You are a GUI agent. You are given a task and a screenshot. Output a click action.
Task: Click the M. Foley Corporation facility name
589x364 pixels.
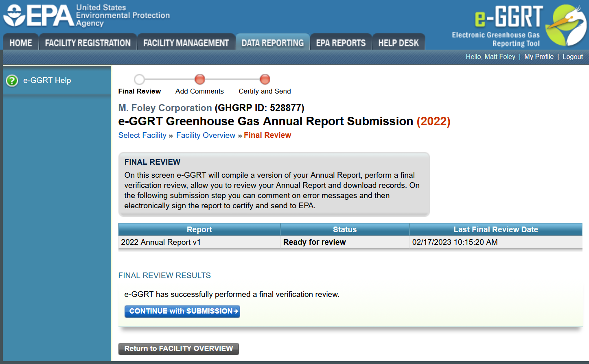coord(165,108)
